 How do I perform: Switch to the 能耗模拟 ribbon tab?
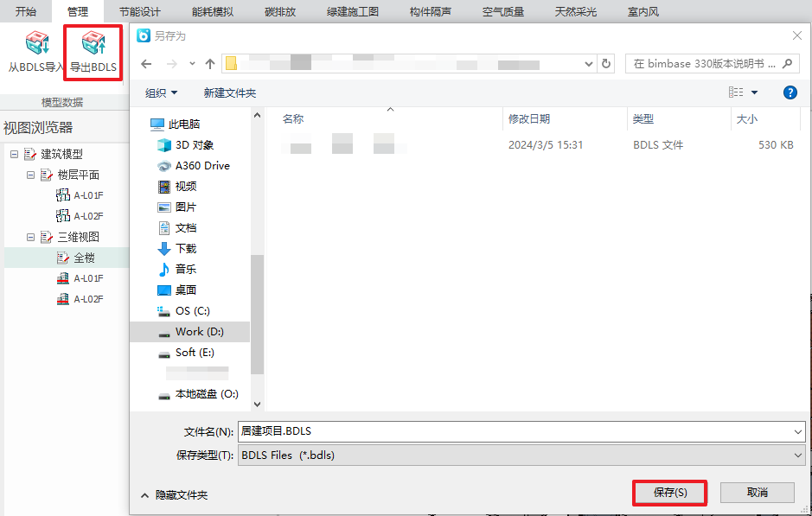(x=213, y=11)
